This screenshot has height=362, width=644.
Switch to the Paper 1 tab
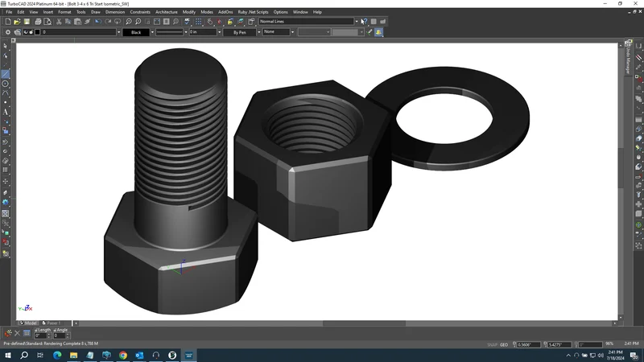click(x=53, y=323)
